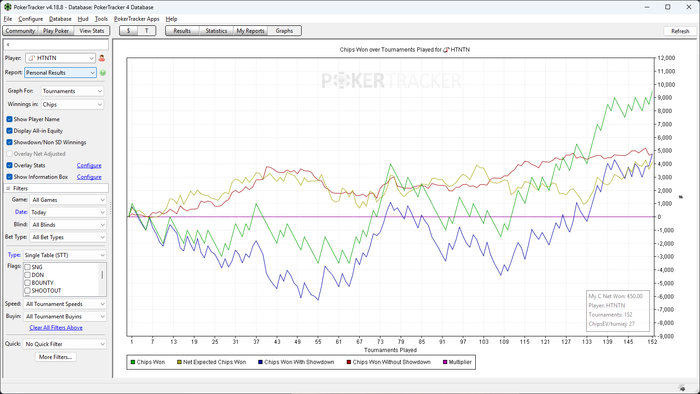The width and height of the screenshot is (700, 394).
Task: Switch to the Play Poker tab
Action: [x=56, y=31]
